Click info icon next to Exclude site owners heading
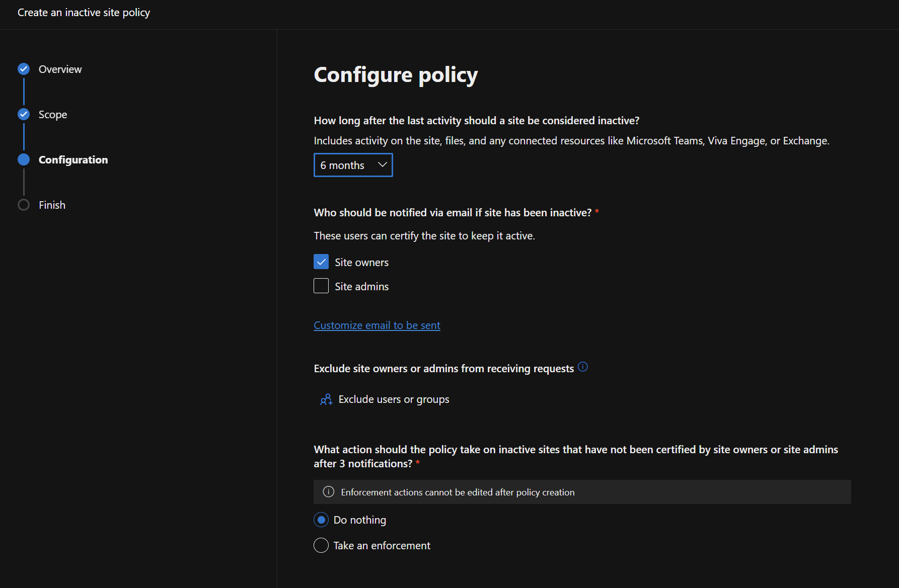The width and height of the screenshot is (899, 588). (x=583, y=367)
